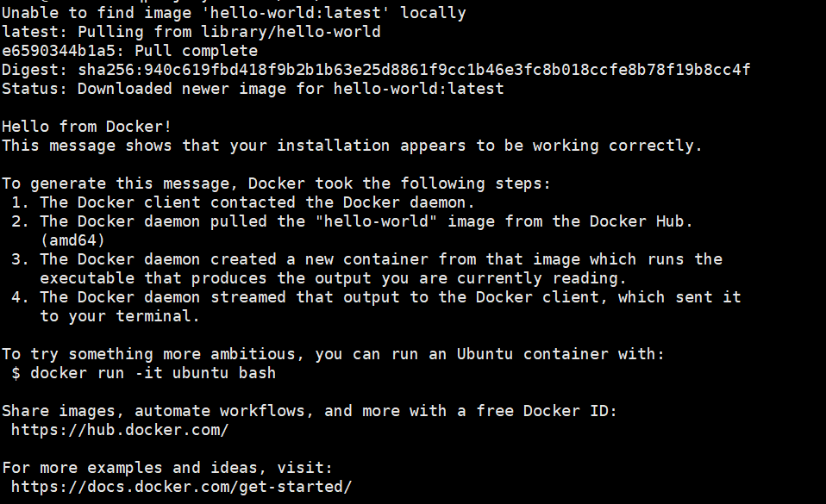Click the 'to your terminal.' text
The image size is (826, 504).
120,316
